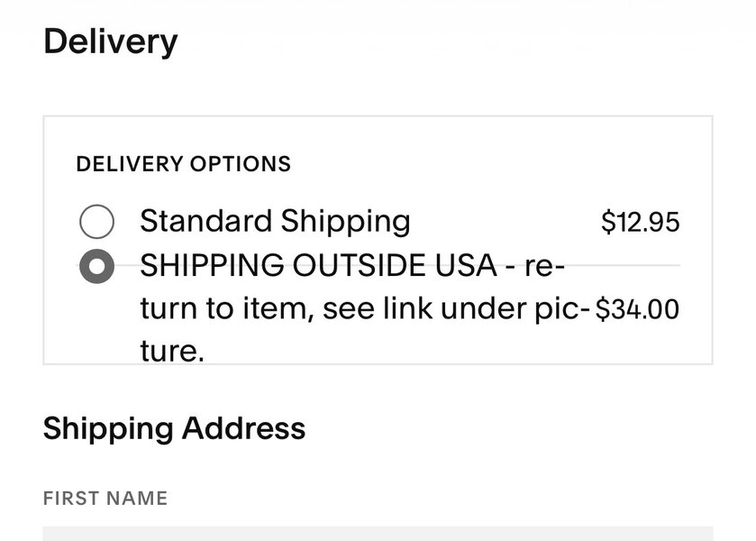The width and height of the screenshot is (756, 541).
Task: Select the Shipping Outside USA radio button
Action: pos(96,266)
